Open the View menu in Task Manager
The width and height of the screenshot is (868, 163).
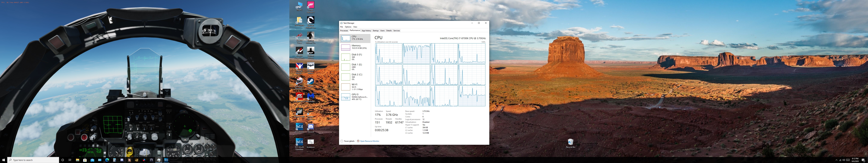[355, 27]
